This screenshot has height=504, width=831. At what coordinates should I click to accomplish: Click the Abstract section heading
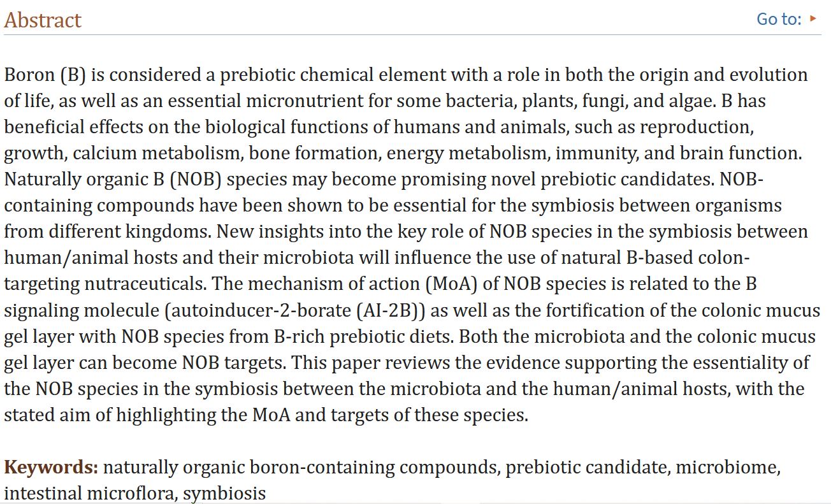pyautogui.click(x=43, y=20)
